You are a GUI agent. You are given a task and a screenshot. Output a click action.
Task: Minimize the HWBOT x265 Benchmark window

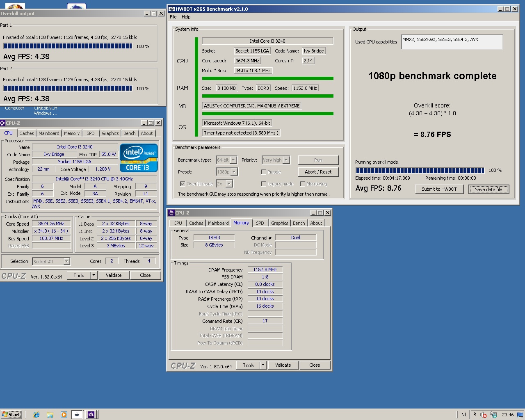(501, 9)
